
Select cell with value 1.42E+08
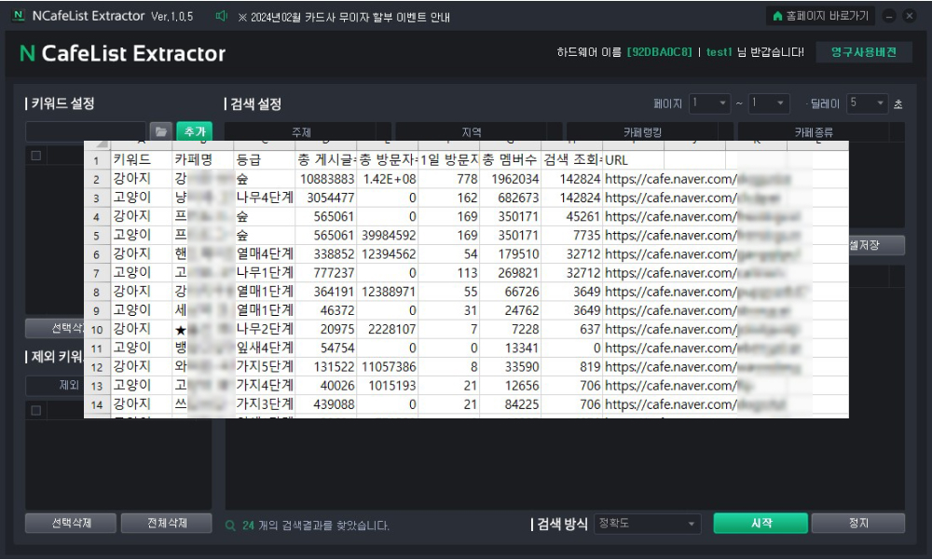(388, 178)
